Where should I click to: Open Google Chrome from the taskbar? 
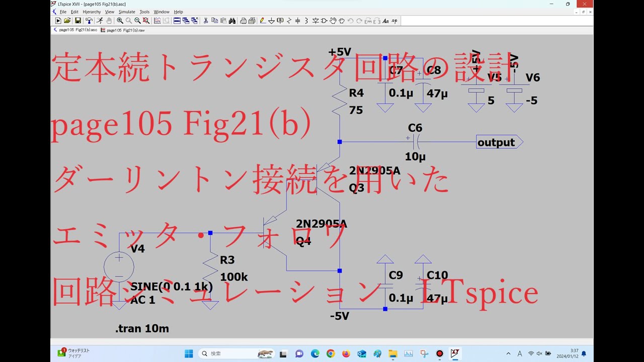tap(331, 353)
